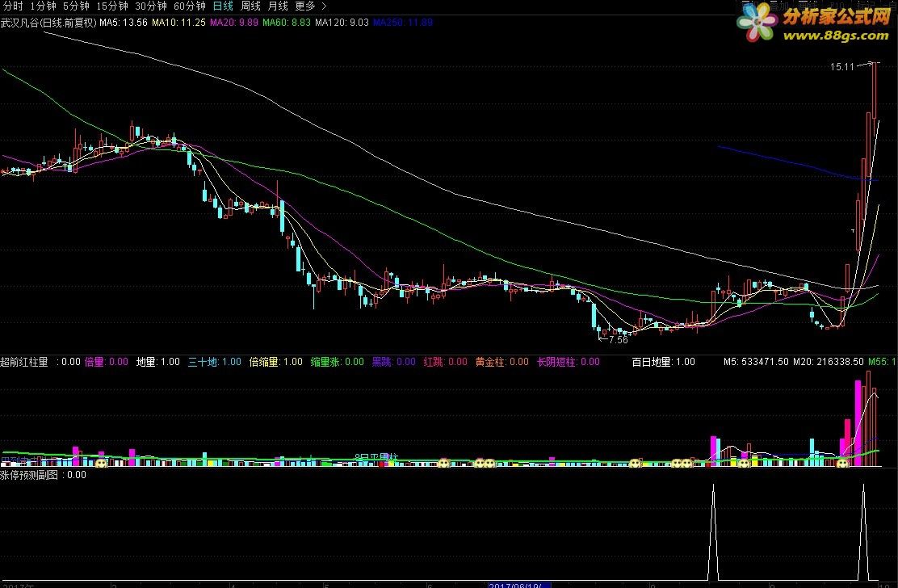Select the 1分钟 timeframe tab

[43, 6]
